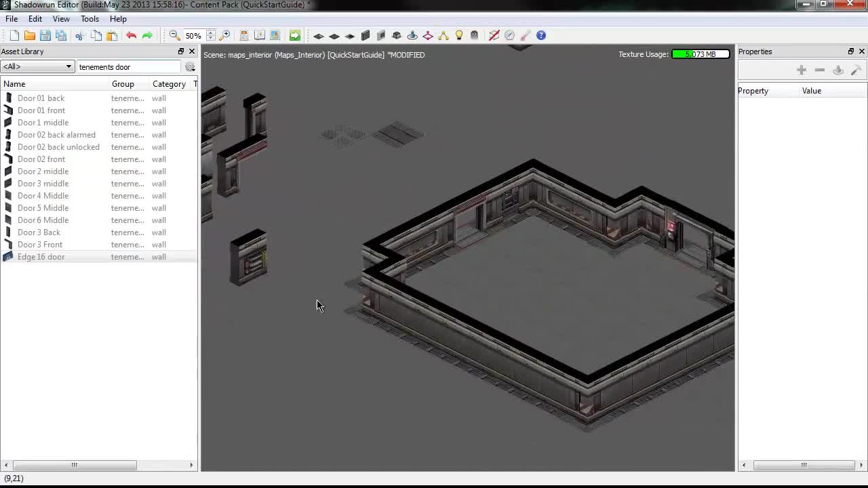Save the scene with the floppy disk icon

(x=45, y=35)
